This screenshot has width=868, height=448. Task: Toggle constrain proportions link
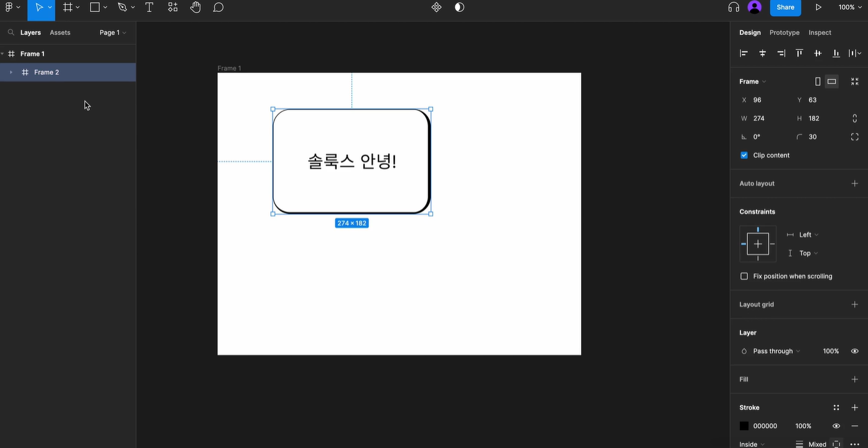tap(855, 118)
